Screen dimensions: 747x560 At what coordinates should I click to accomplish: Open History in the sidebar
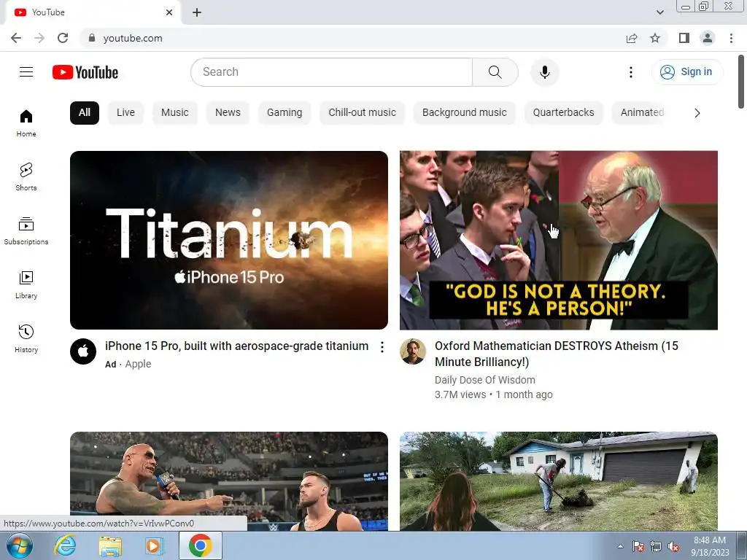point(26,338)
